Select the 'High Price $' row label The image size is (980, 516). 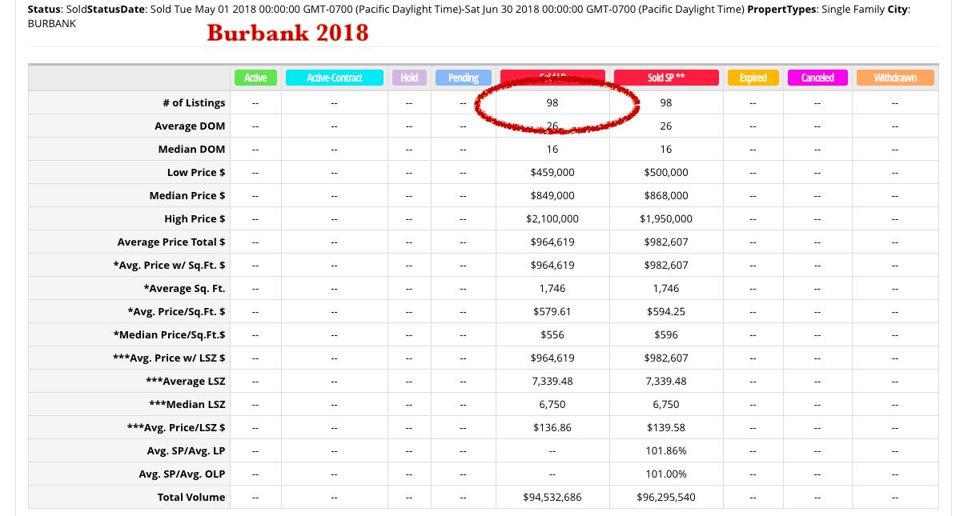195,218
